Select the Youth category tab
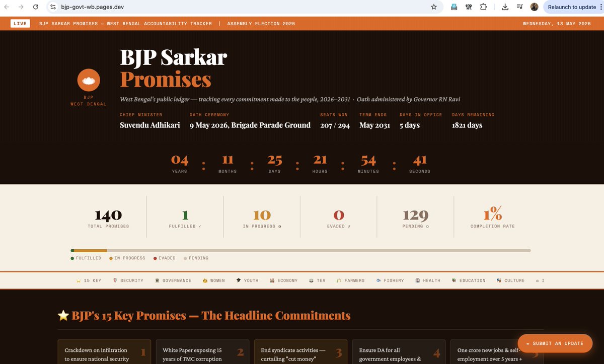This screenshot has width=604, height=364. (247, 280)
